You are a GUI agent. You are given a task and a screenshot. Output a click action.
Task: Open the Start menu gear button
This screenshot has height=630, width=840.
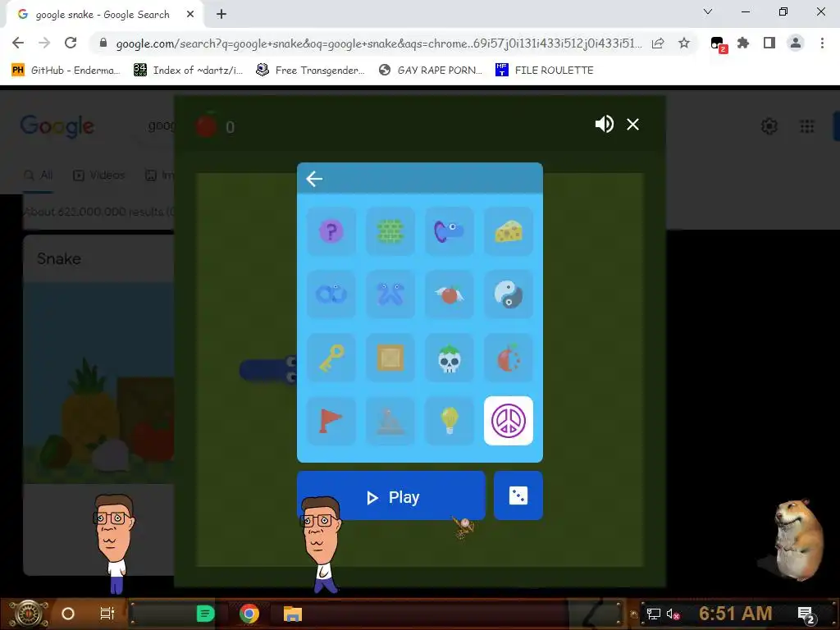[29, 614]
